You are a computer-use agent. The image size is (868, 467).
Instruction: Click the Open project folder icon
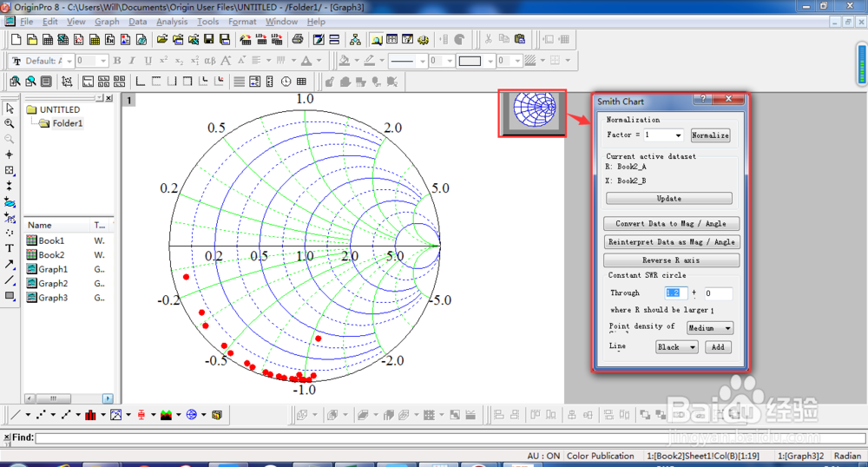[x=162, y=39]
